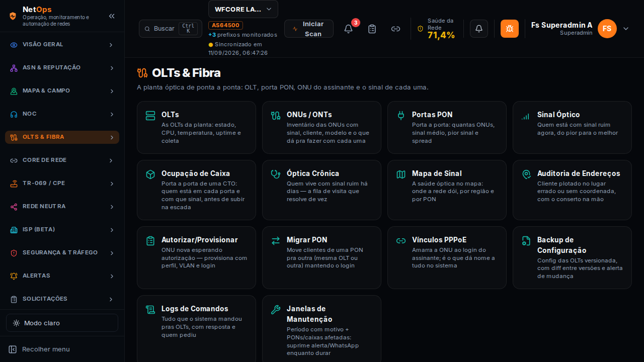Image resolution: width=644 pixels, height=362 pixels.
Task: Click the Logs de Comandos scroll icon
Action: click(150, 310)
